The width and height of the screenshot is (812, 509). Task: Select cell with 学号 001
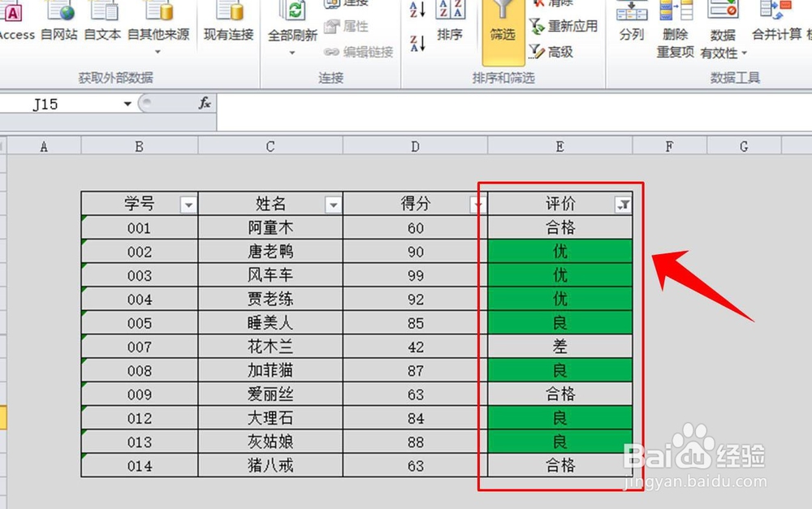point(140,228)
